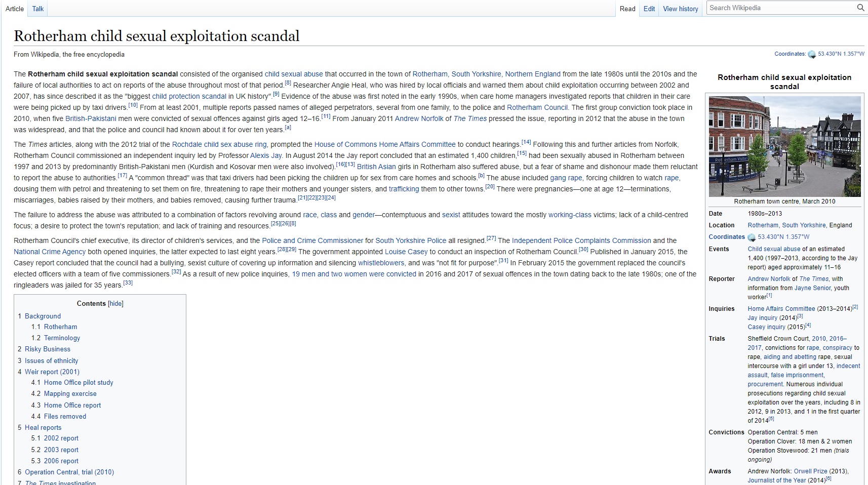Open British Asian link
The height and width of the screenshot is (485, 868).
click(376, 167)
